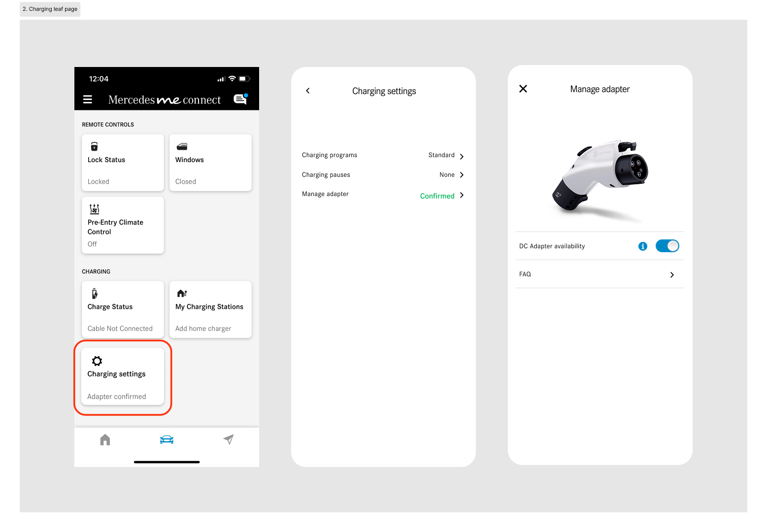Click the Charging settings screen title
The image size is (767, 532).
384,91
